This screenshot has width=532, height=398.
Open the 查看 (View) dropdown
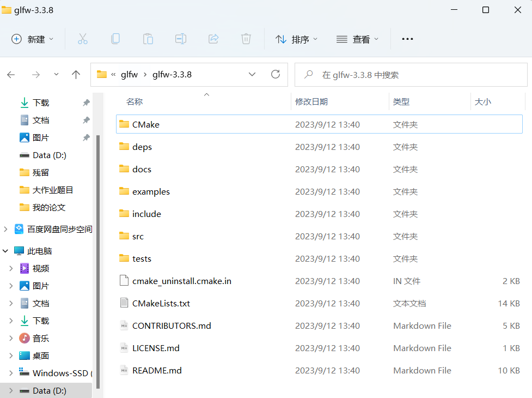[357, 39]
